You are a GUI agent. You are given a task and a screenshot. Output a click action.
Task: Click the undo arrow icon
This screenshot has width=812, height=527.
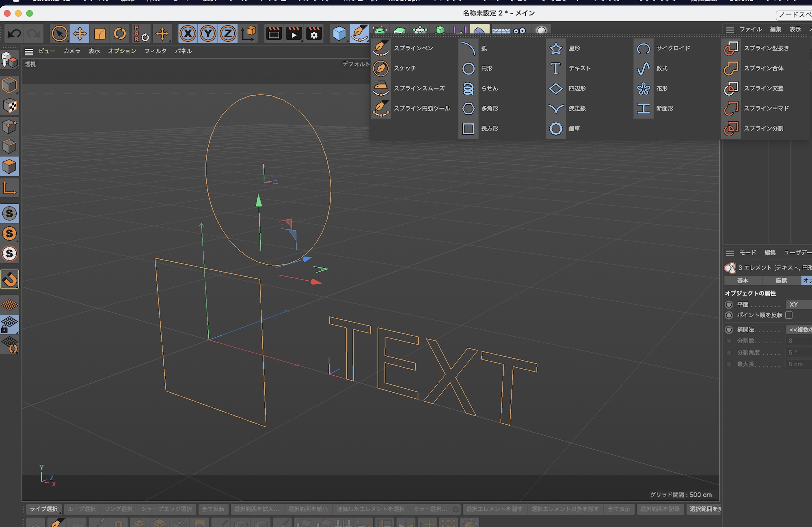tap(14, 34)
